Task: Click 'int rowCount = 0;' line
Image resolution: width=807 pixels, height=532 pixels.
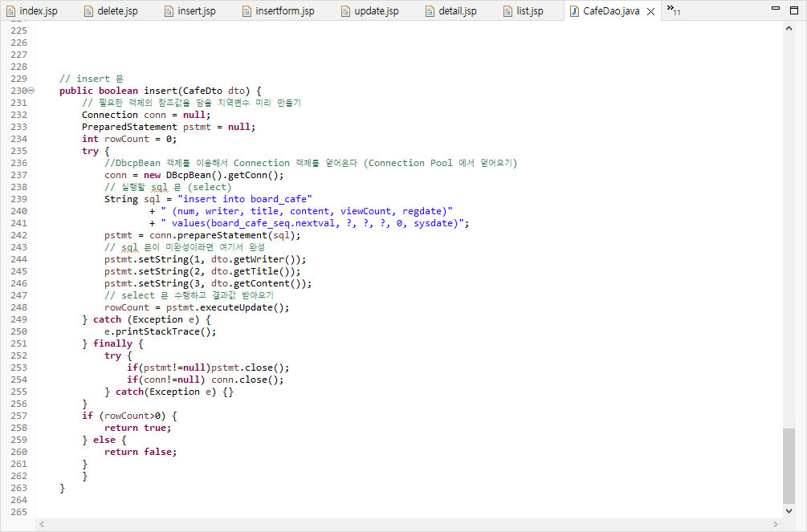Action: 129,139
